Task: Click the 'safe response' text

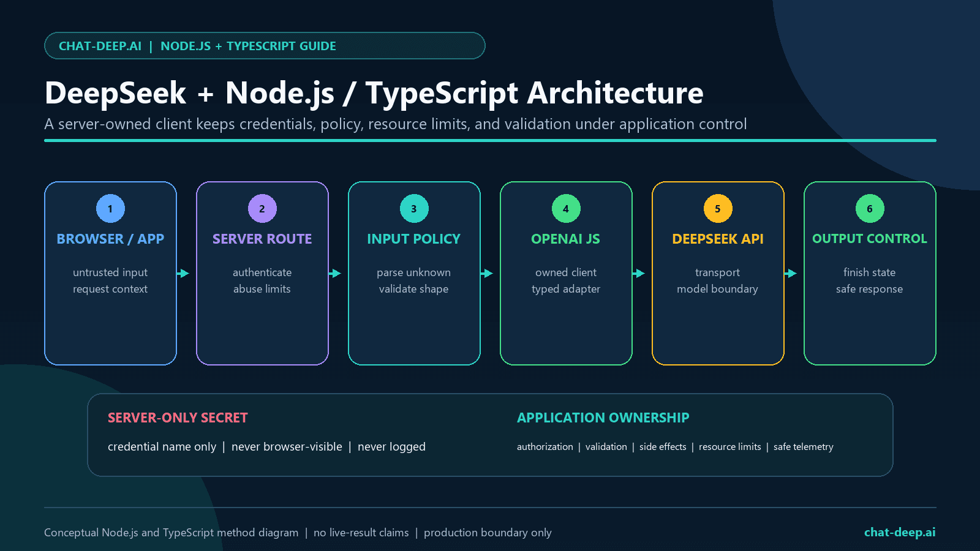Action: coord(870,289)
